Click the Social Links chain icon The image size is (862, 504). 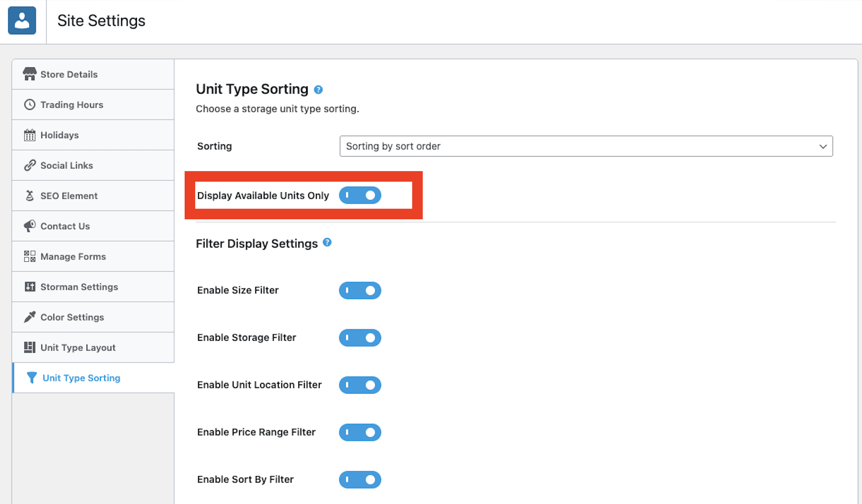(x=29, y=165)
